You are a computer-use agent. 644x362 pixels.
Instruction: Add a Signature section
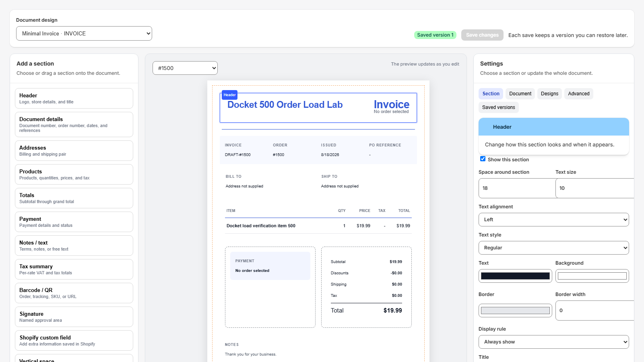74,317
